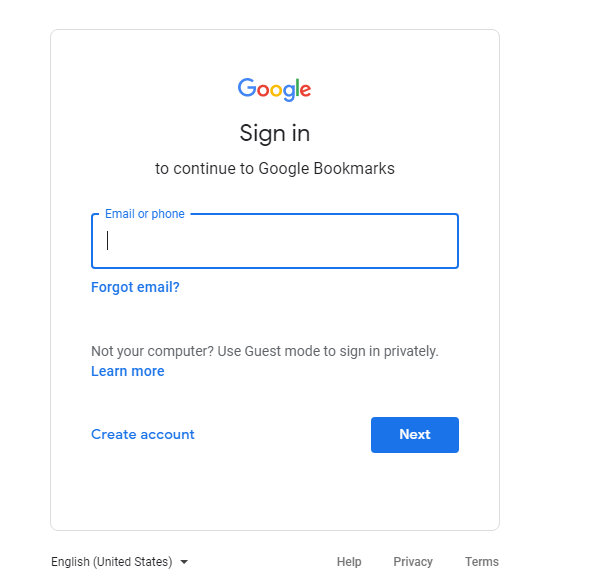Open the Privacy footer link

point(413,562)
